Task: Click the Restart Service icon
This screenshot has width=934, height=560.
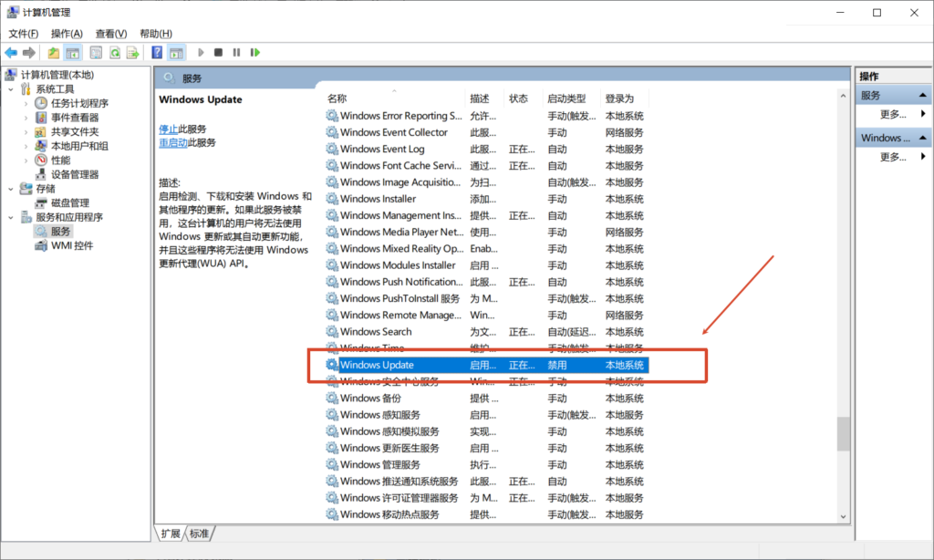Action: (x=255, y=53)
